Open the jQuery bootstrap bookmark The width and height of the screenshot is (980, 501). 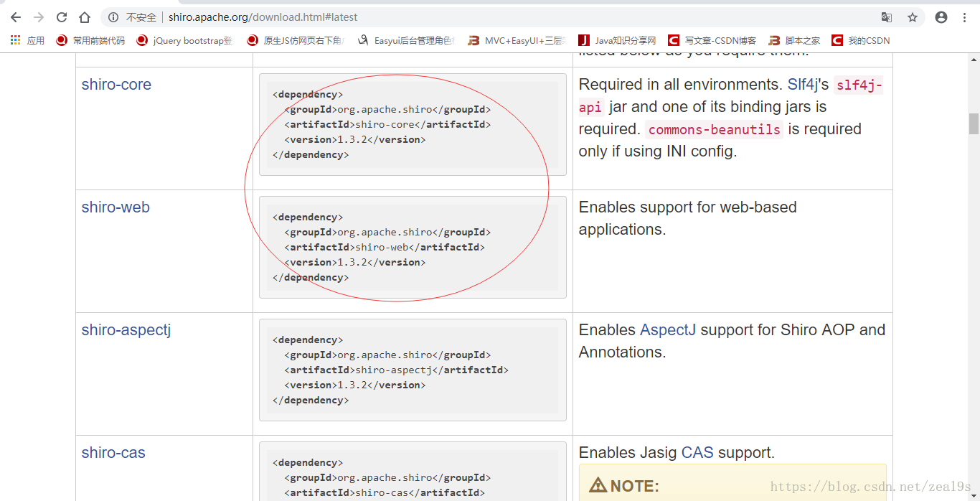[x=185, y=40]
